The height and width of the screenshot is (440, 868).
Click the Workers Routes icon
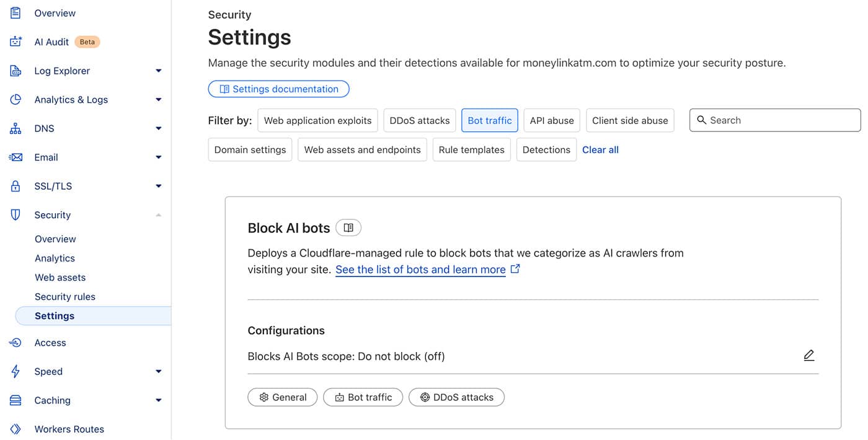click(x=15, y=428)
